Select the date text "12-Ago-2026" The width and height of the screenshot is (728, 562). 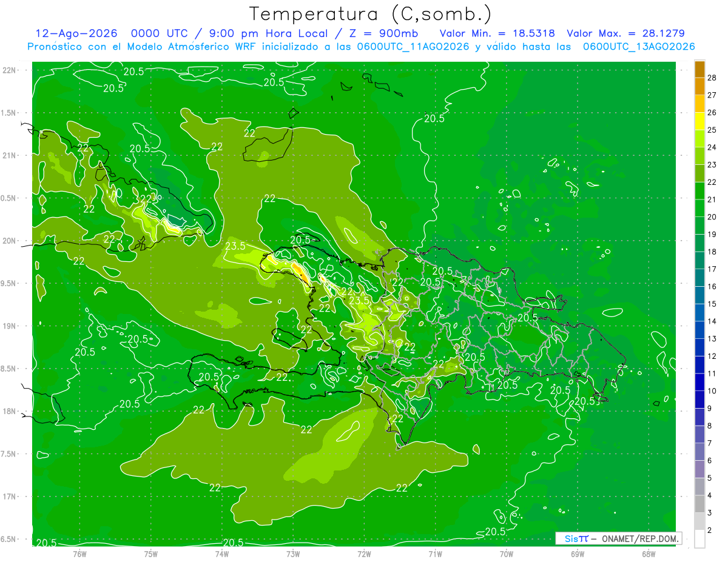(76, 34)
